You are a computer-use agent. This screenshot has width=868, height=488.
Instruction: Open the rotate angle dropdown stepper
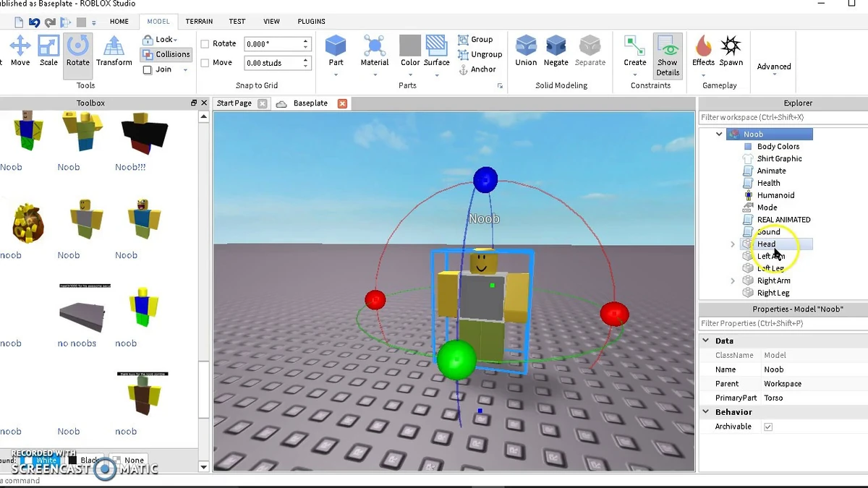tap(305, 43)
